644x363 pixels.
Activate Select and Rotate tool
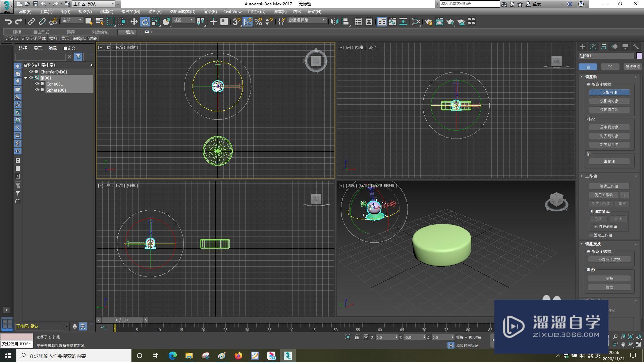tap(145, 22)
